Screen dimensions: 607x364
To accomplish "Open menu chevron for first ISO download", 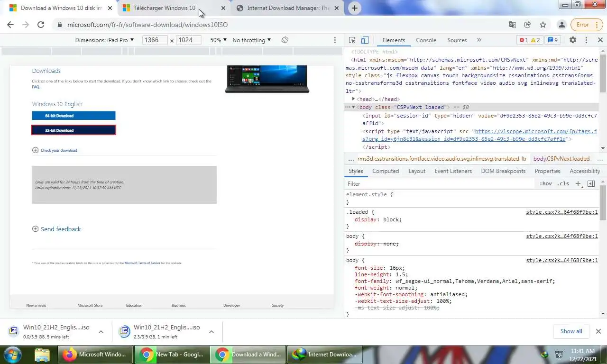I will click(101, 332).
